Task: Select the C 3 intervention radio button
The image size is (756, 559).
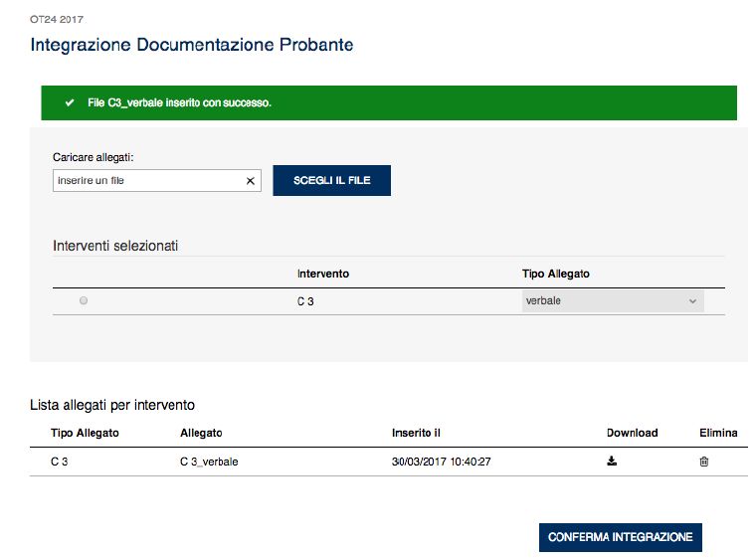Action: click(x=84, y=301)
